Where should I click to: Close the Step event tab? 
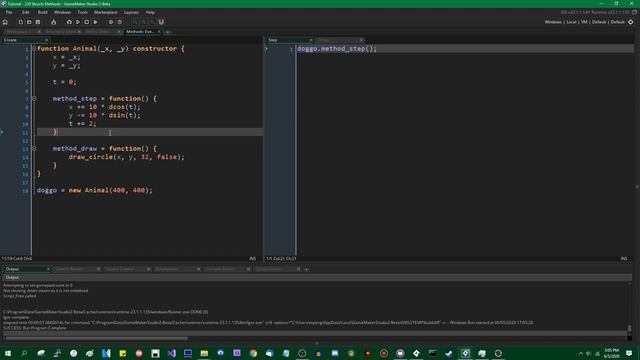point(311,40)
